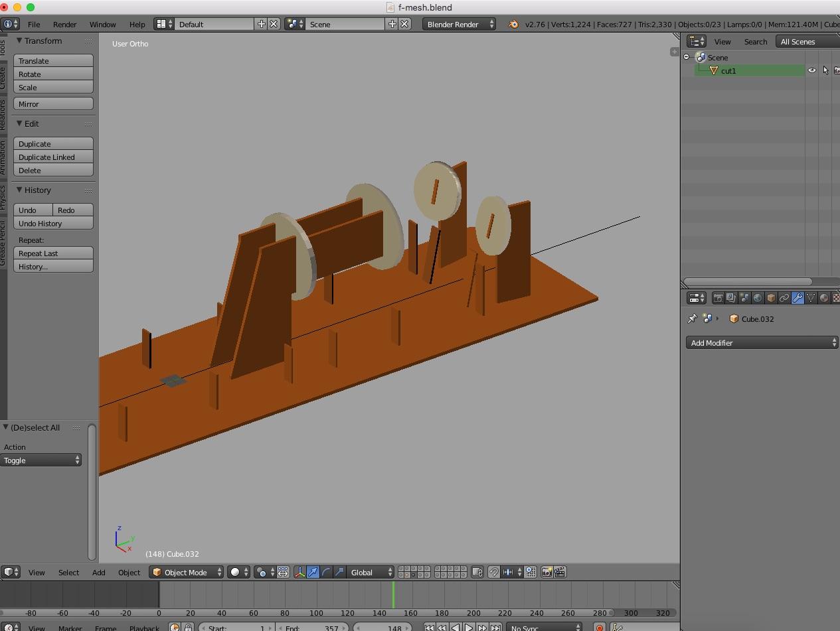Toggle the 3D manipulator axis widget button
This screenshot has width=840, height=631.
click(299, 573)
